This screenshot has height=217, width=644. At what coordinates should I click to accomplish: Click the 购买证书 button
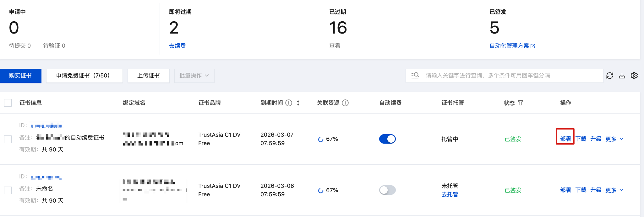pos(20,76)
